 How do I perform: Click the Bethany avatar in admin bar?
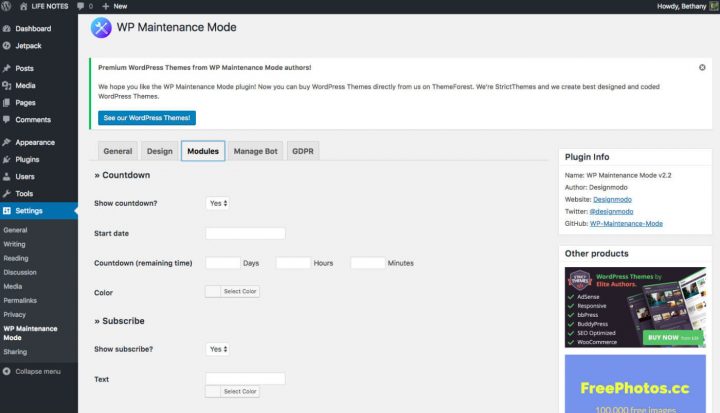(714, 6)
